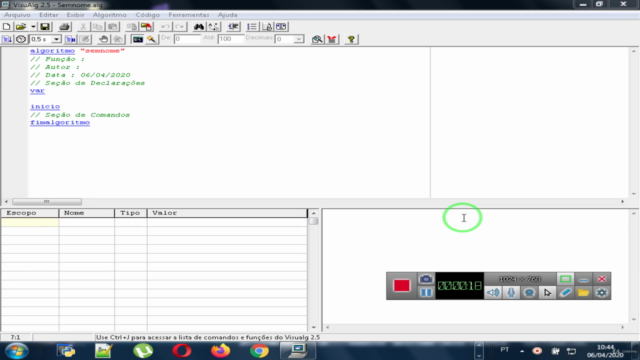Viewport: 640px width, 360px height.
Task: Cut selection with the scissors icon
Action: (83, 27)
